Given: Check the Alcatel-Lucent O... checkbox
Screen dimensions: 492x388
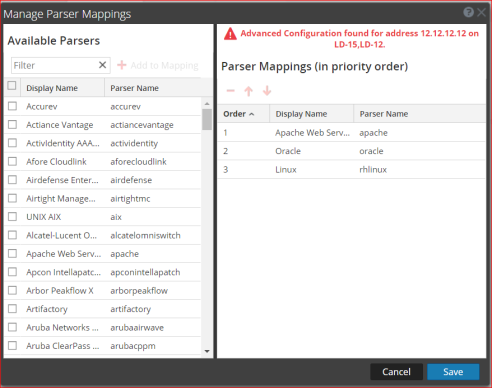Looking at the screenshot, I should [12, 235].
